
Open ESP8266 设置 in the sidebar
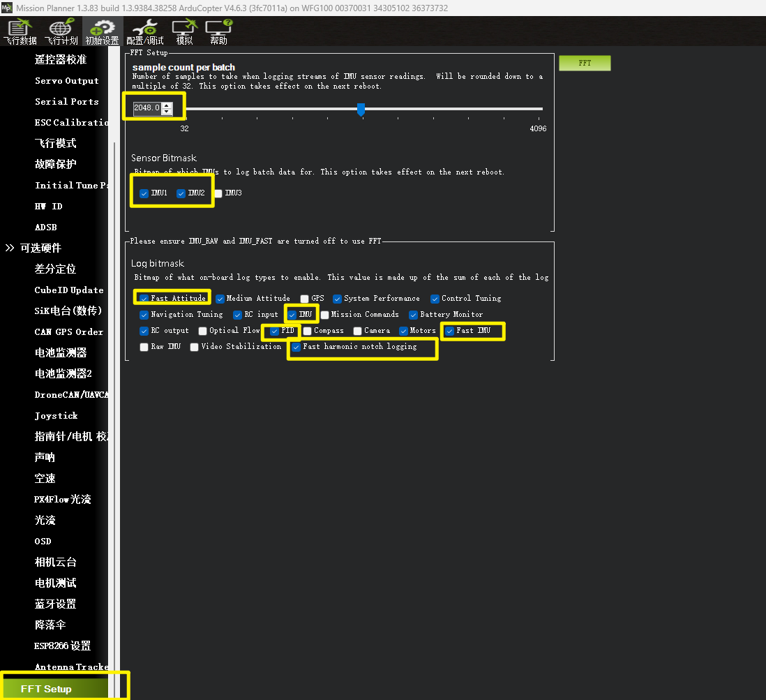pos(63,646)
